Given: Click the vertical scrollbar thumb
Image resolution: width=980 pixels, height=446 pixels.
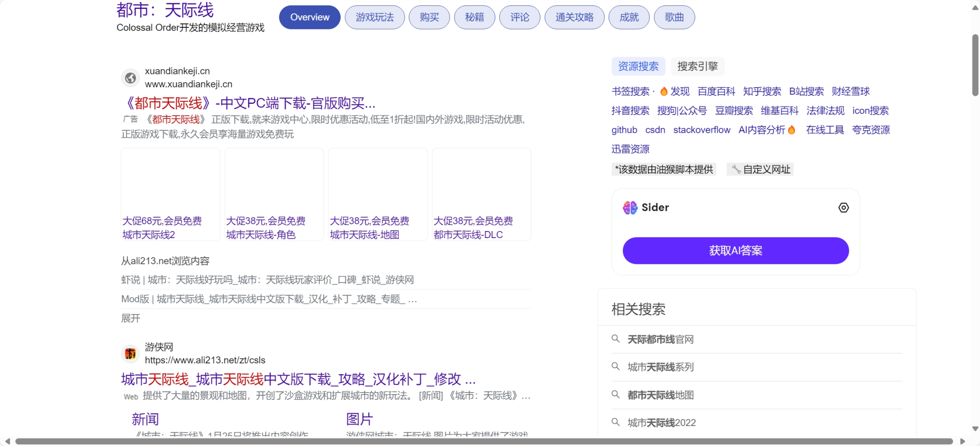Looking at the screenshot, I should point(975,65).
